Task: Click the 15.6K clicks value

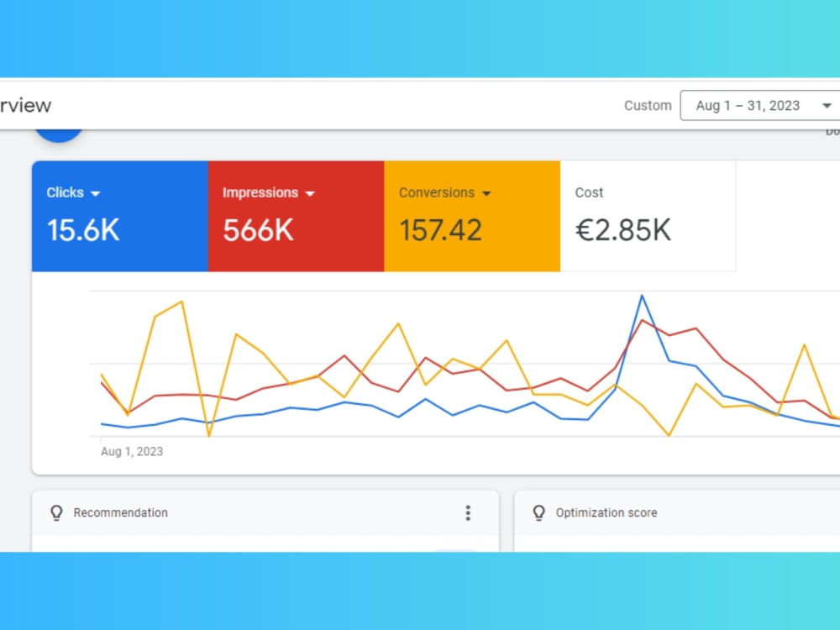Action: coord(83,230)
